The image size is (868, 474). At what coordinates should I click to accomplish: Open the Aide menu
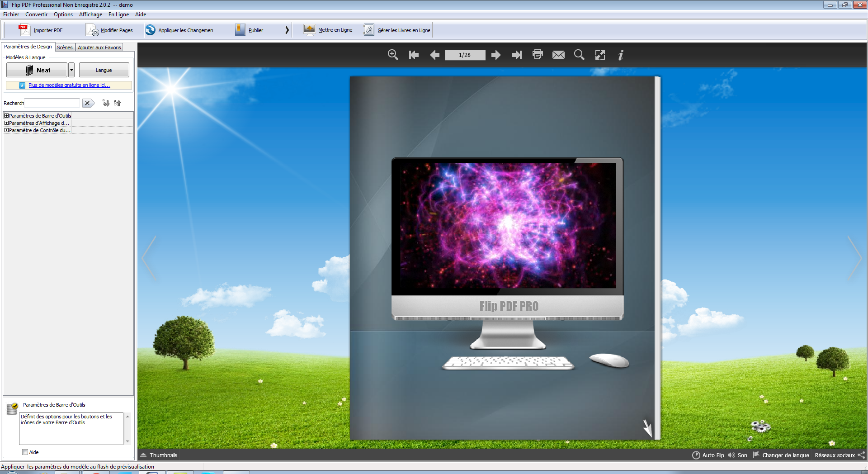click(x=141, y=14)
